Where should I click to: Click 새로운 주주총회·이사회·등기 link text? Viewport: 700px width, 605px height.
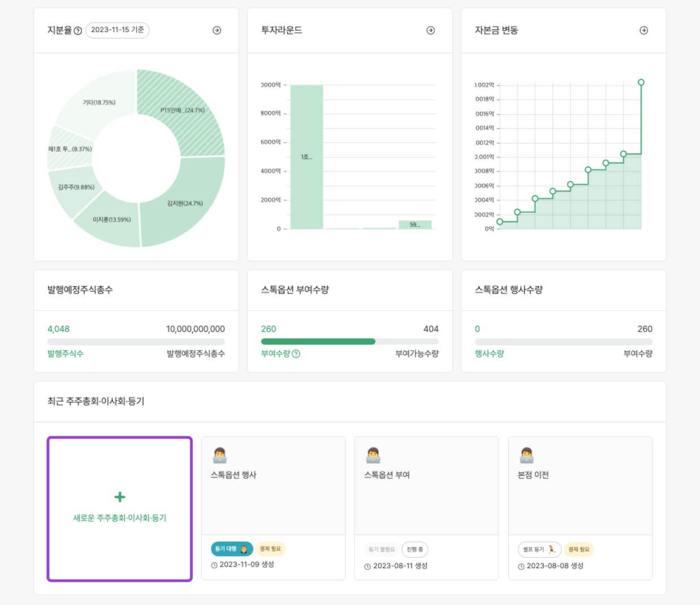[120, 518]
